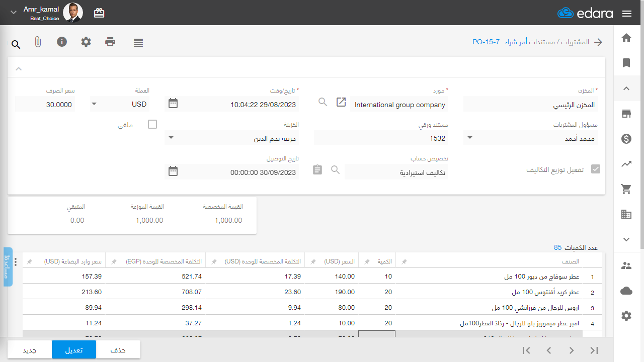Image resolution: width=644 pixels, height=362 pixels.
Task: Open document settings gear in toolbar
Action: (86, 42)
